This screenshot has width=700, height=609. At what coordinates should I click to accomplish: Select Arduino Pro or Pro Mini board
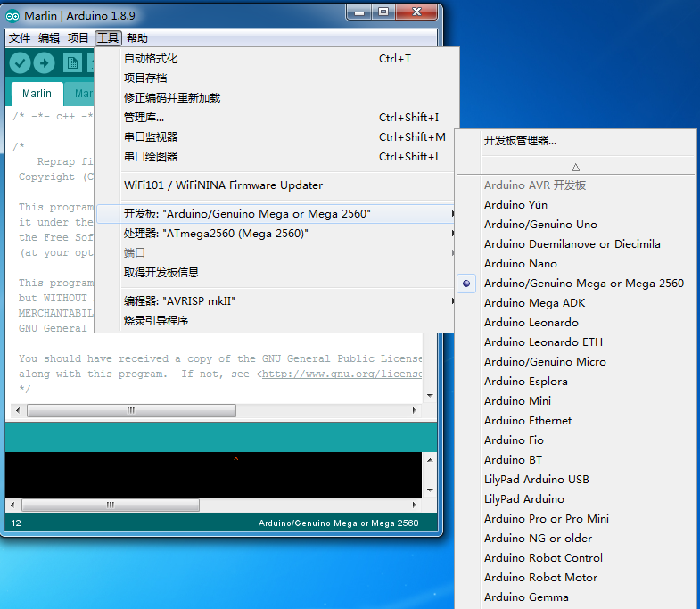[576, 519]
